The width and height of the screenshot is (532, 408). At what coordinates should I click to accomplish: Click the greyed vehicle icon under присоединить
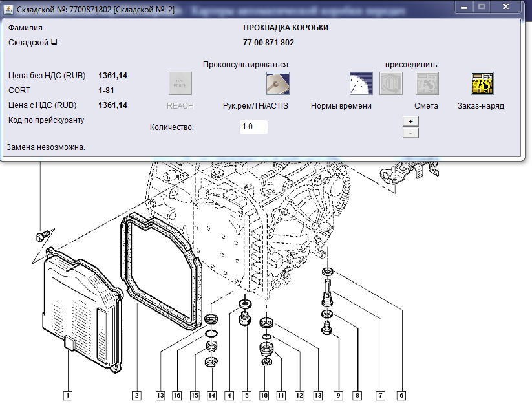[x=391, y=83]
